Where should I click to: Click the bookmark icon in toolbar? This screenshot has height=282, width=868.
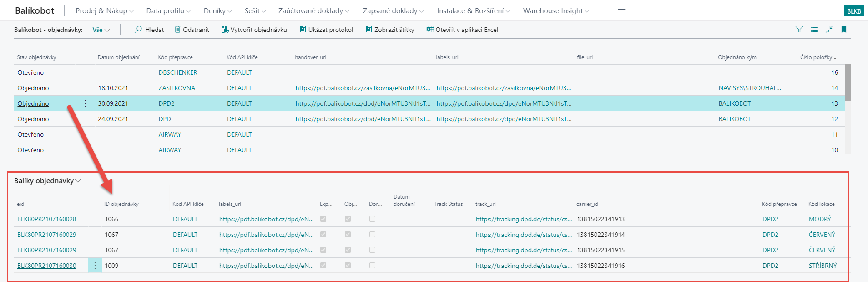(843, 30)
